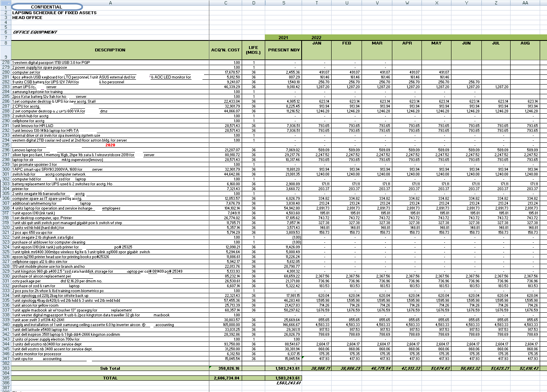Select column S header
547x392 pixels.
[x=283, y=2]
